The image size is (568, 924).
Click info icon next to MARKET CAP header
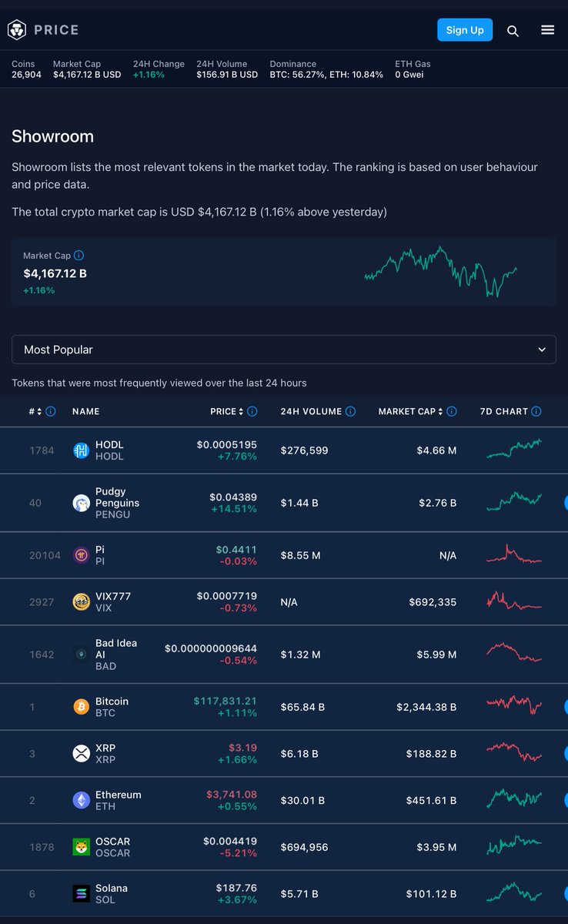(x=452, y=411)
